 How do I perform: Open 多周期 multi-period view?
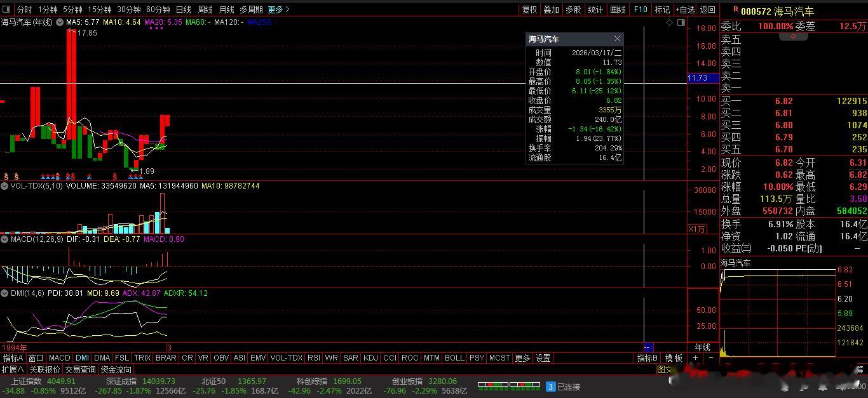[251, 10]
